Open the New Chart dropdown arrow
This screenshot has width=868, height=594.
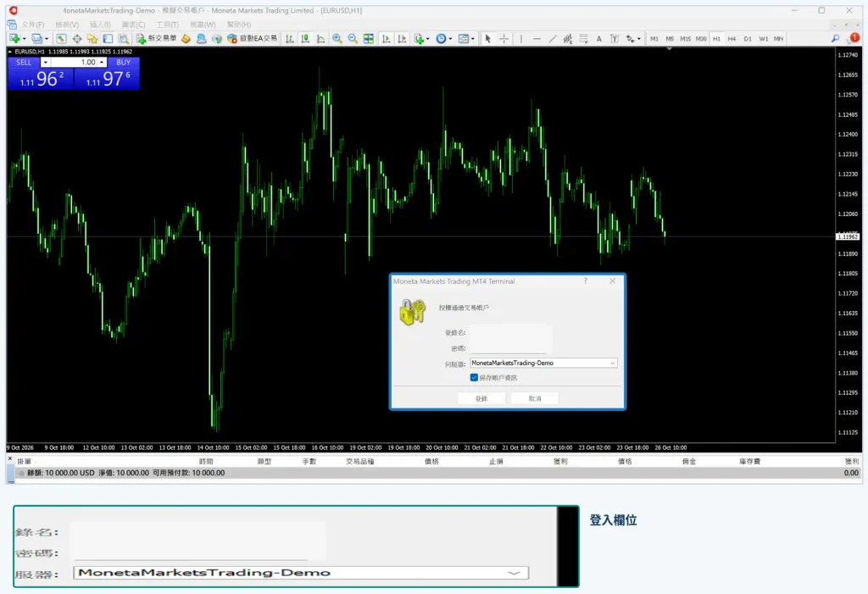tap(25, 39)
